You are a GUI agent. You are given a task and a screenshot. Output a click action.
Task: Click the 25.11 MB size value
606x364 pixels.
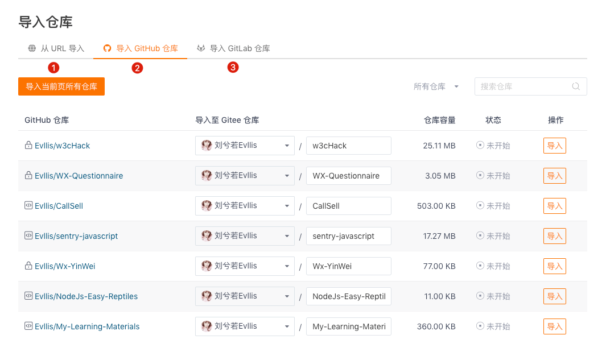tap(439, 146)
